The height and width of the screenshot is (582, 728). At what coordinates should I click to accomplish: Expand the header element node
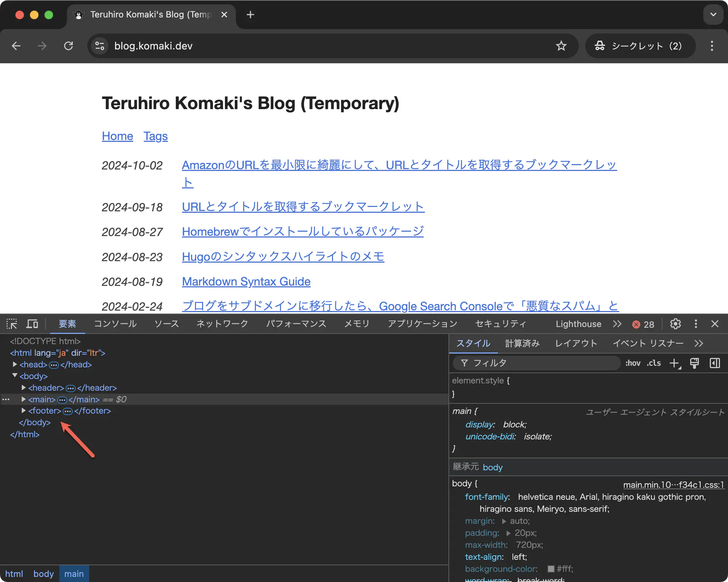point(24,387)
